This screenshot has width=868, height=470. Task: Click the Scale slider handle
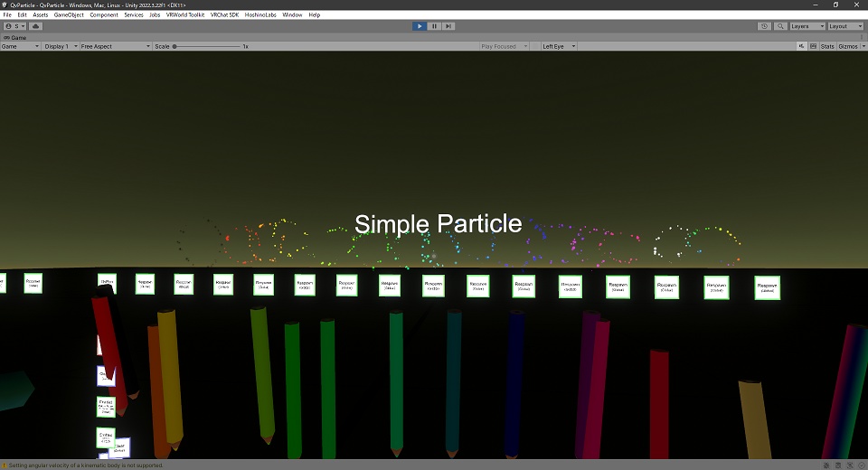click(175, 46)
